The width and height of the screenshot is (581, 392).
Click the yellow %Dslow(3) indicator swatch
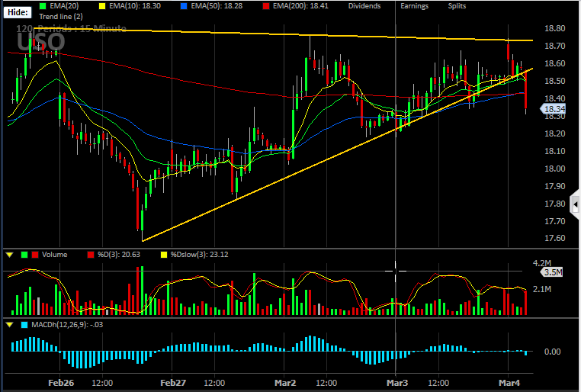164,255
